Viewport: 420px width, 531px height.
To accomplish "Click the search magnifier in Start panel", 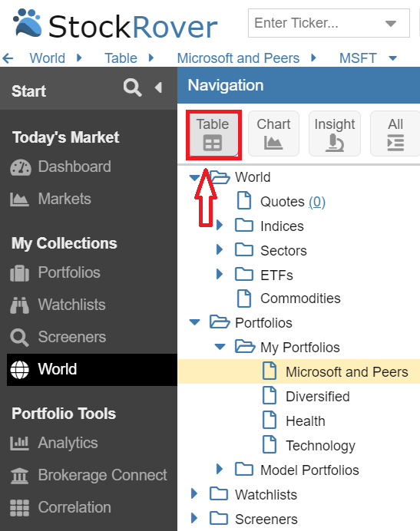I will [132, 87].
